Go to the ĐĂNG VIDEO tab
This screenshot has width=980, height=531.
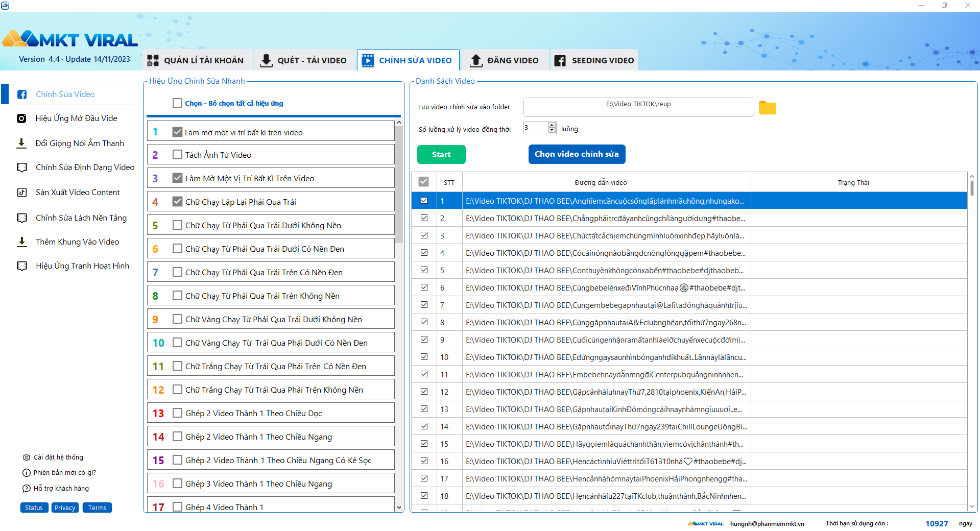[x=505, y=60]
